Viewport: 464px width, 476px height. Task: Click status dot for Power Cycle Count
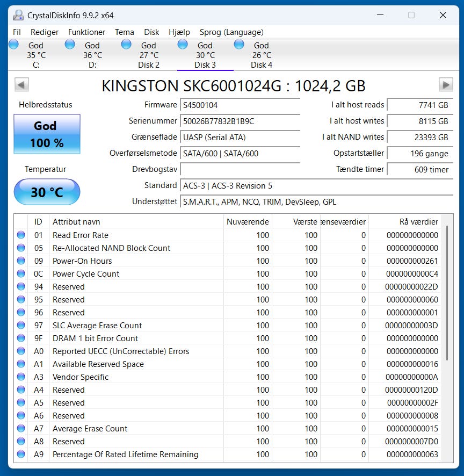[x=21, y=273]
